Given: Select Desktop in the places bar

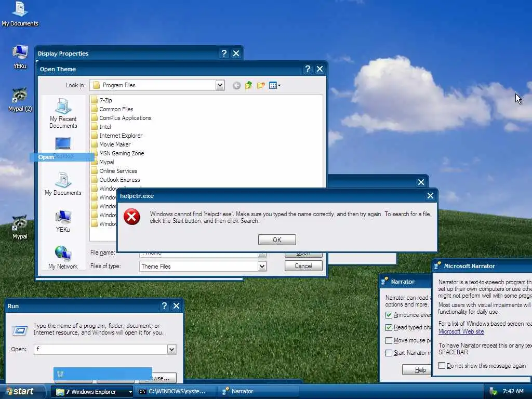Looking at the screenshot, I should tap(63, 148).
